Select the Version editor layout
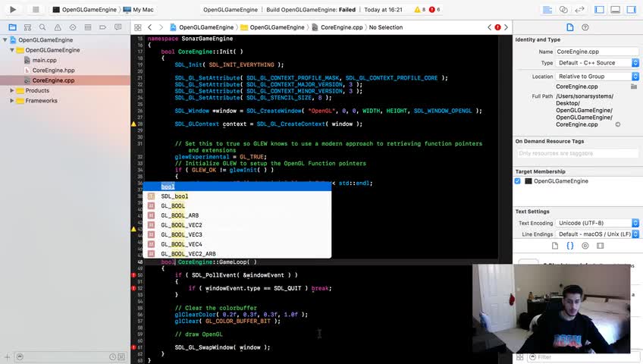The image size is (643, 364). (579, 9)
